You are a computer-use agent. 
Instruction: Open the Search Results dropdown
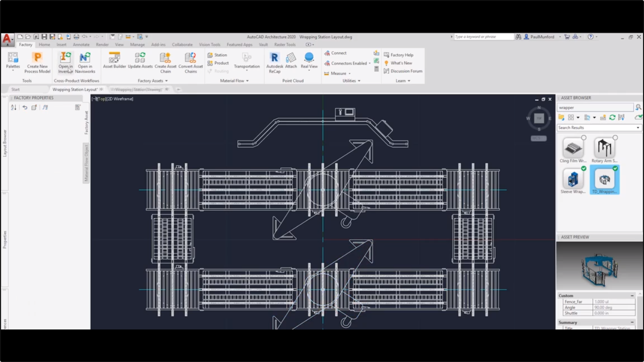coord(638,128)
